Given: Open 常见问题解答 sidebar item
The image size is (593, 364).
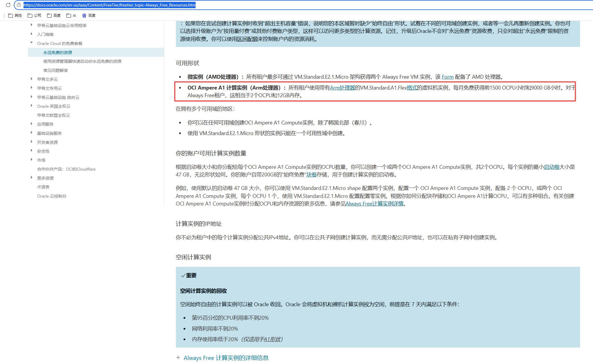Looking at the screenshot, I should point(56,70).
